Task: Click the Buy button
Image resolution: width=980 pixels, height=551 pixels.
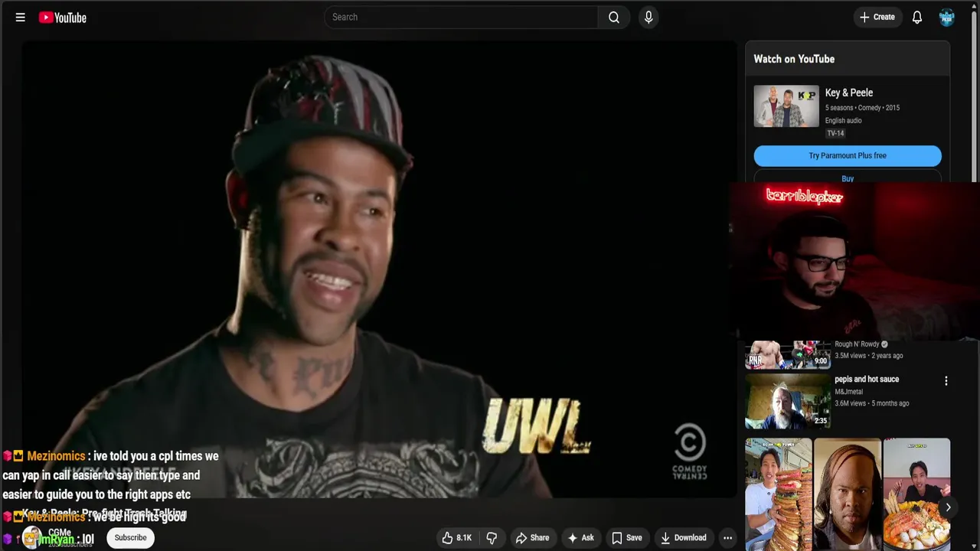Action: point(848,178)
